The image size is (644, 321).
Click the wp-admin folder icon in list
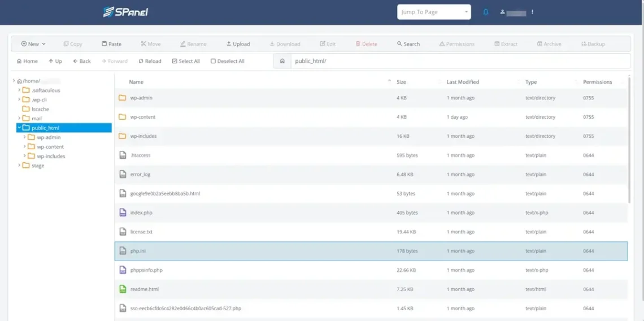pos(123,98)
